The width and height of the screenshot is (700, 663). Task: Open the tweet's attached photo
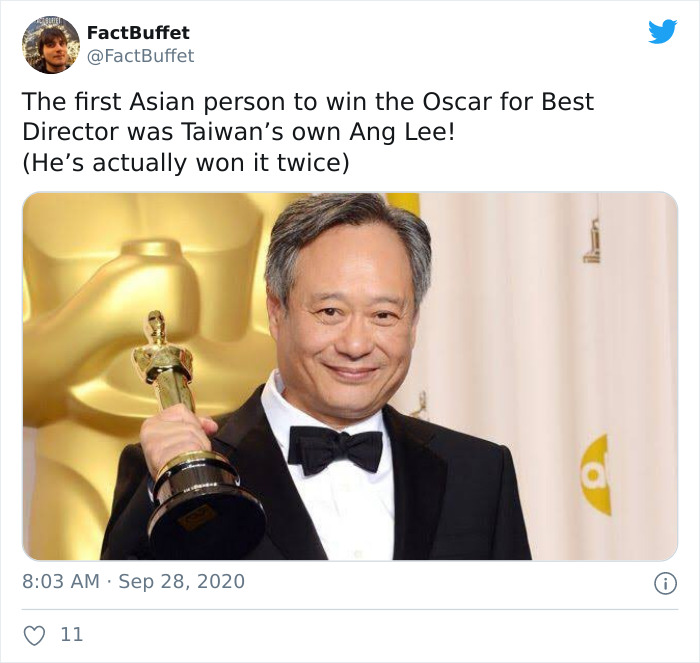pos(350,376)
